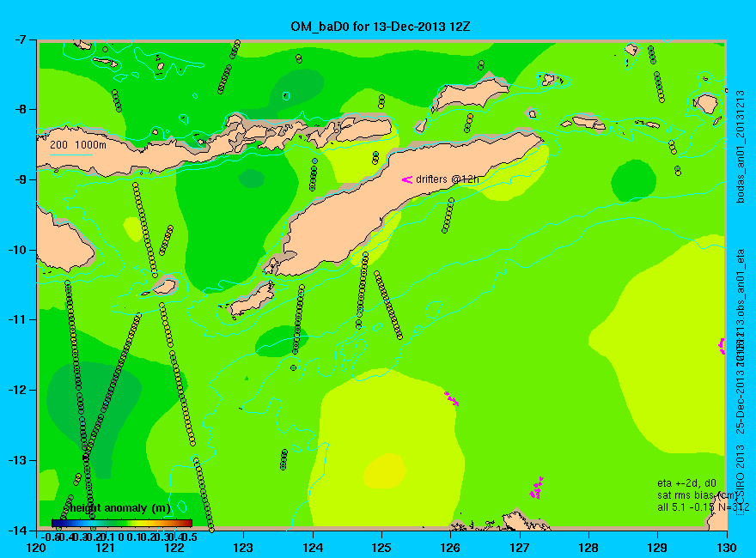756x558 pixels.
Task: Select the cyan line under the 200 1000m legend
Action: (x=70, y=155)
